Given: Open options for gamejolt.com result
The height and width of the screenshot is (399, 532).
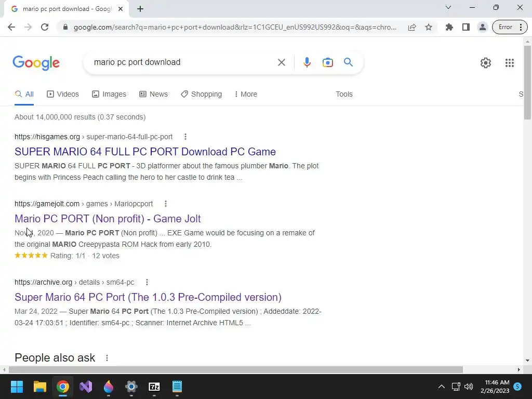Looking at the screenshot, I should pos(166,204).
